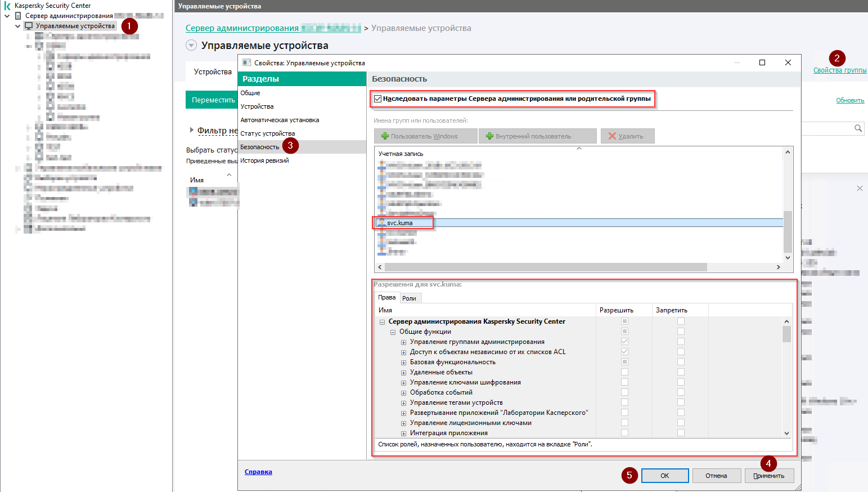Viewport: 868px width, 492px height.
Task: Click the account list vertical scrollbar thumb
Action: pyautogui.click(x=788, y=232)
